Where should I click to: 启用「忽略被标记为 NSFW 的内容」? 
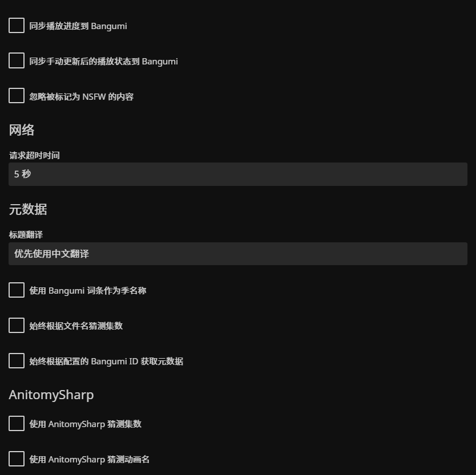(16, 95)
